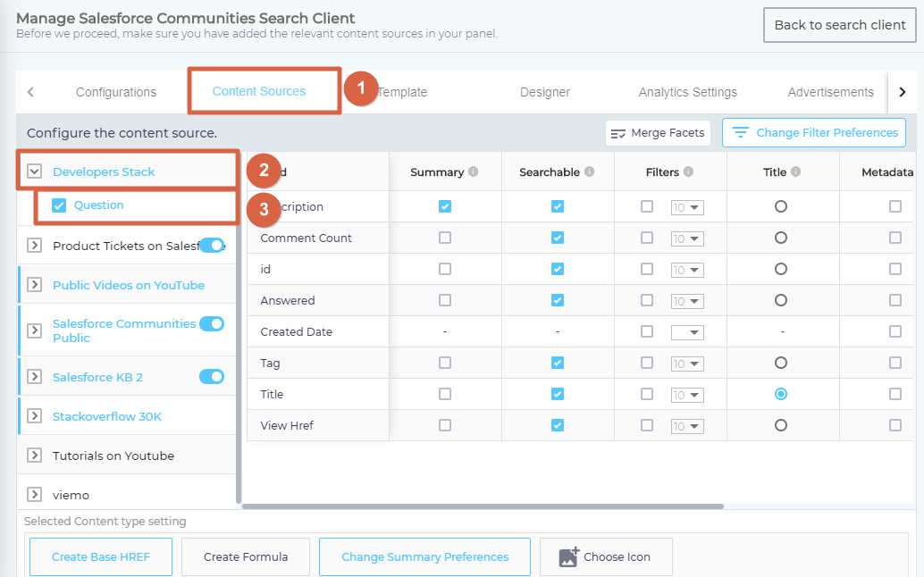Click the Comment Count field name

pyautogui.click(x=306, y=238)
